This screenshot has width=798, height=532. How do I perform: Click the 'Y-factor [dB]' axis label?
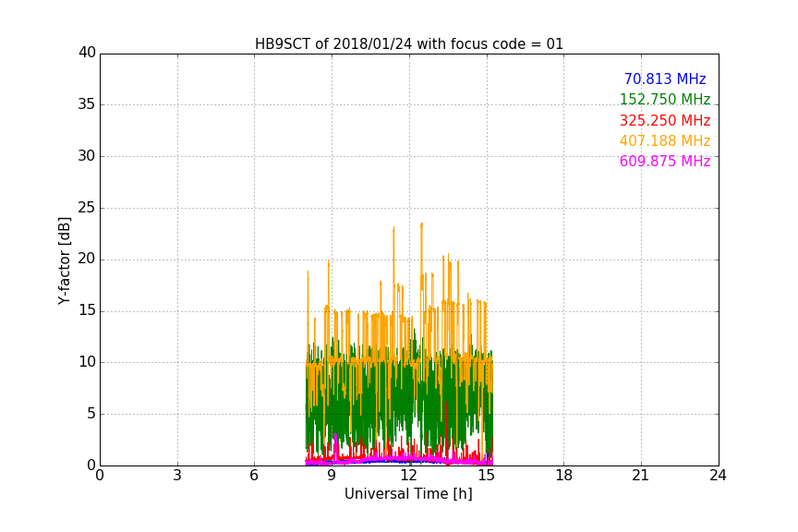[x=64, y=260]
